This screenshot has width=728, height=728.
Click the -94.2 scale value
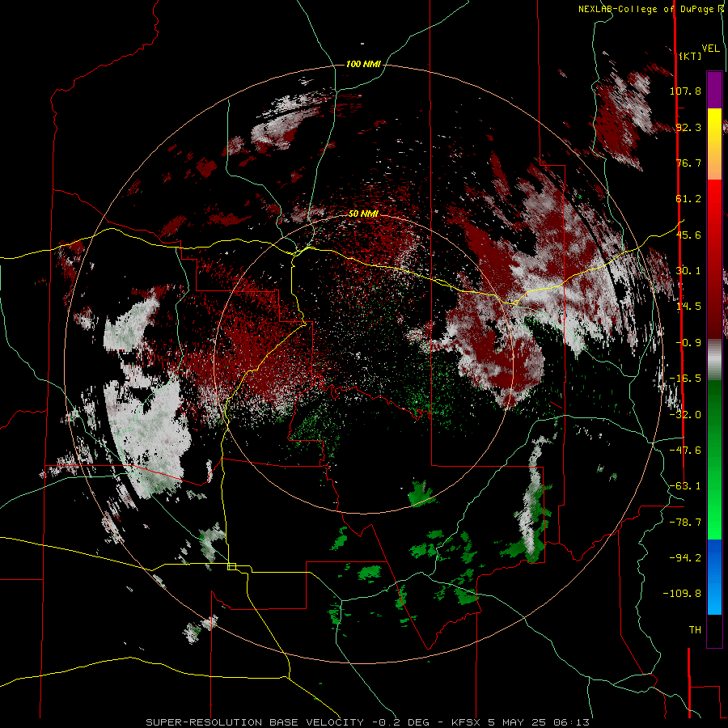pos(685,557)
